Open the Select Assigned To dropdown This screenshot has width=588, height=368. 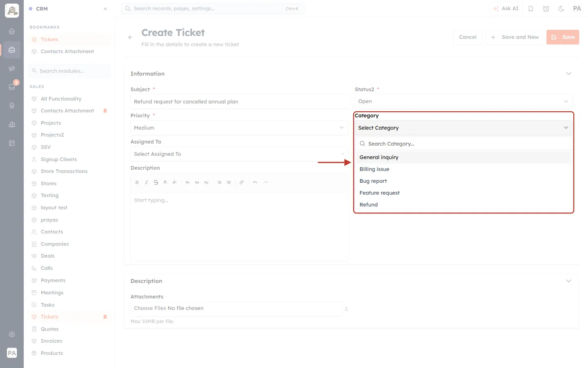coord(239,154)
